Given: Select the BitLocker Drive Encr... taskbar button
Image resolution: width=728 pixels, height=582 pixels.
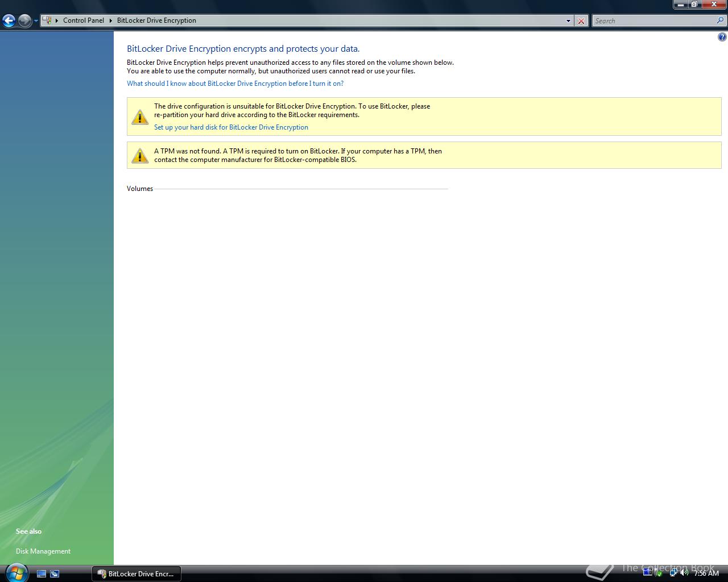Looking at the screenshot, I should tap(136, 574).
